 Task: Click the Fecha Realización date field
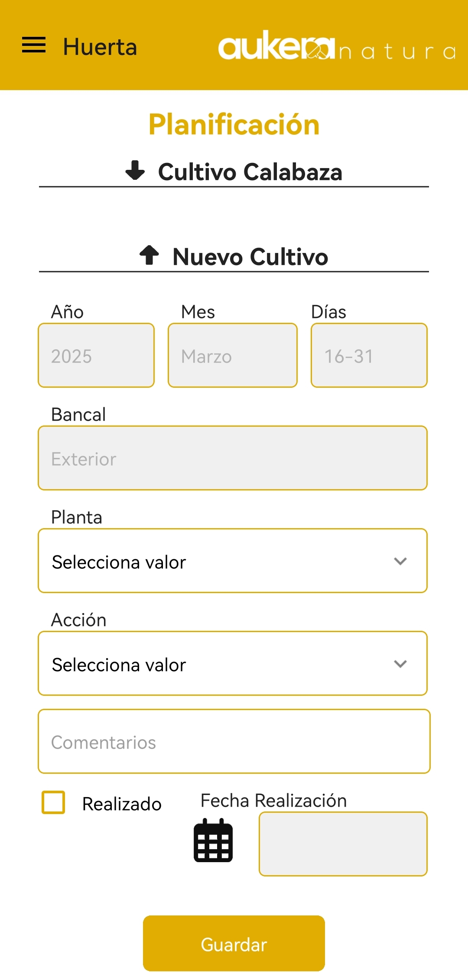click(343, 844)
